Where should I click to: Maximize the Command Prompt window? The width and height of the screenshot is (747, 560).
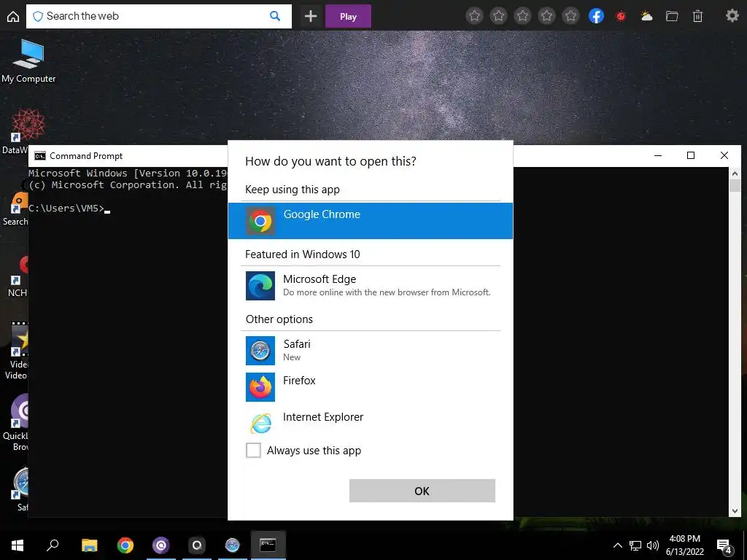691,155
